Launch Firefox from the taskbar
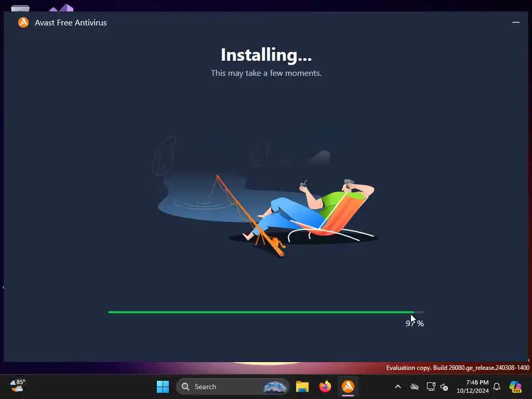The width and height of the screenshot is (532, 399). (325, 387)
